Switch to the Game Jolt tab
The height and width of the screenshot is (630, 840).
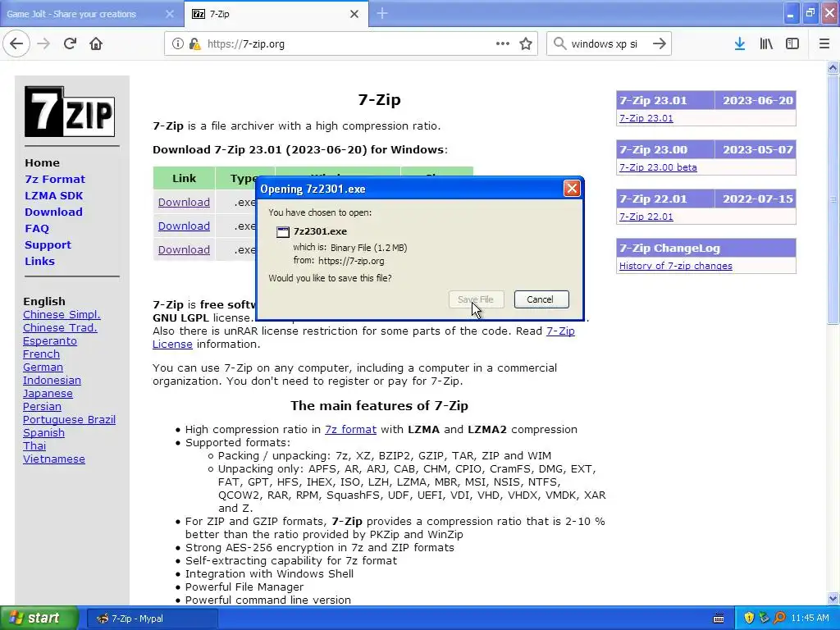pyautogui.click(x=91, y=14)
